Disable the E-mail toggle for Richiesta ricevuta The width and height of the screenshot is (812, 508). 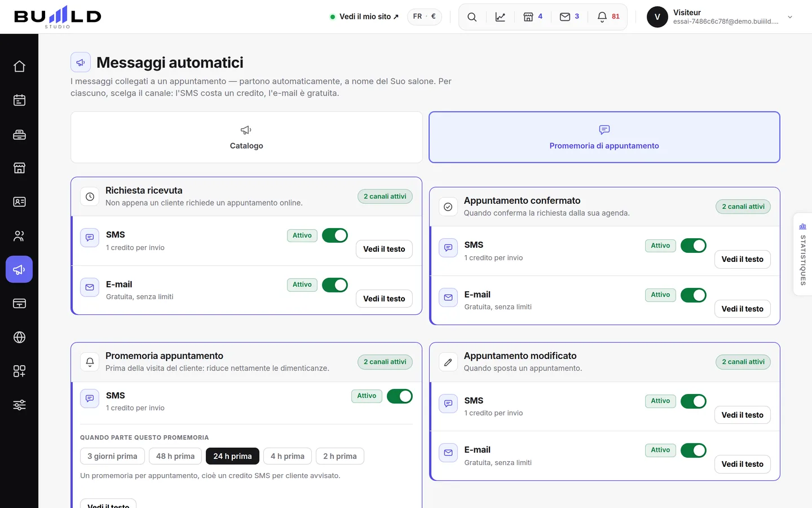(x=335, y=285)
